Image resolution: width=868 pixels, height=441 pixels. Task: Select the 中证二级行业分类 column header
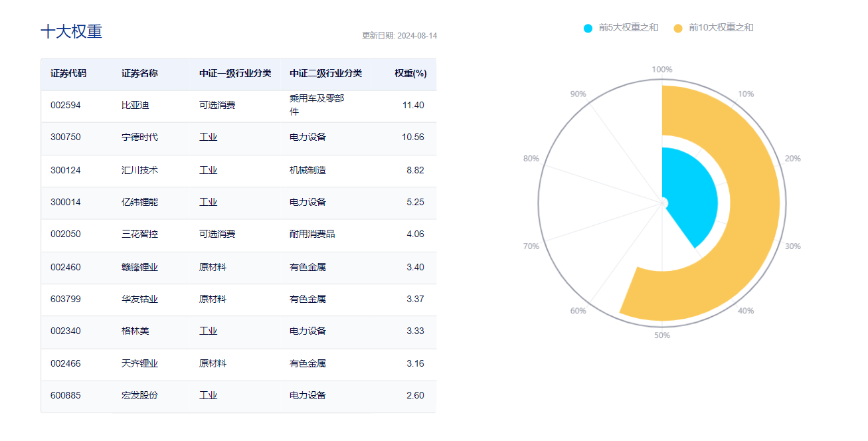(x=325, y=74)
